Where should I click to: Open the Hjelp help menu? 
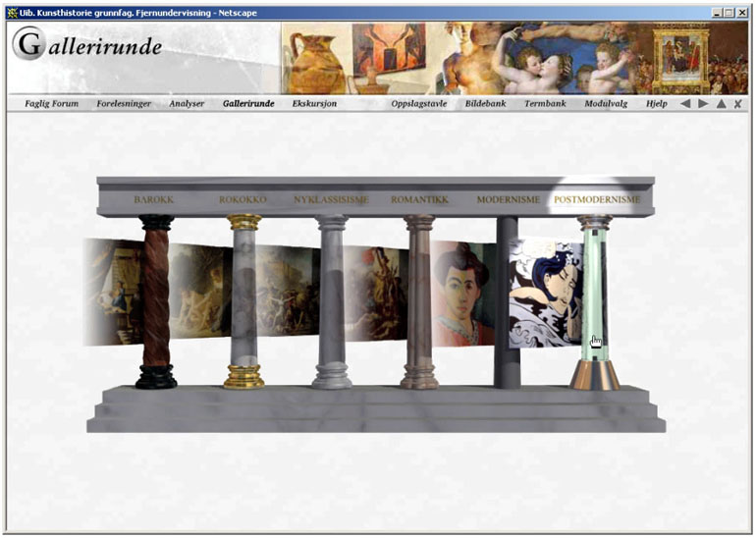(657, 103)
